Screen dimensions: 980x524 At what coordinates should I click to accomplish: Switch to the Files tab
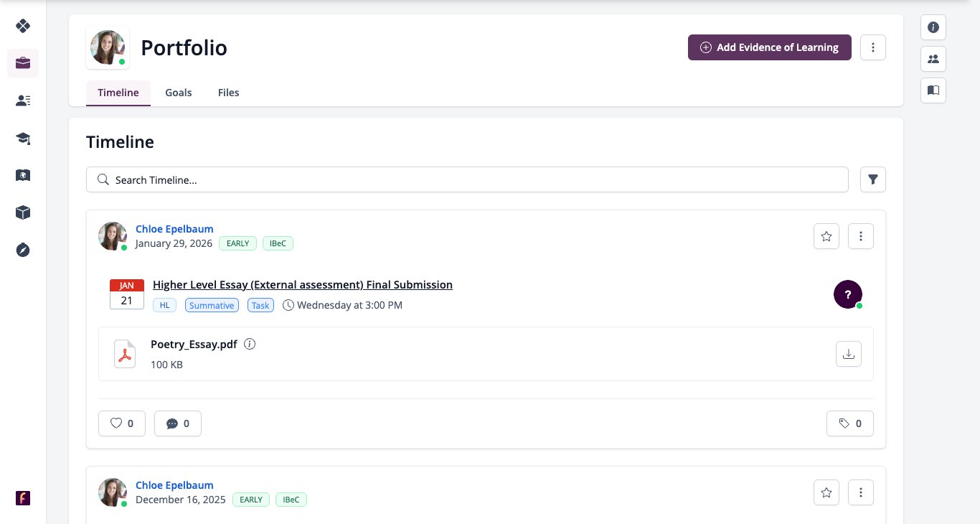pyautogui.click(x=229, y=93)
